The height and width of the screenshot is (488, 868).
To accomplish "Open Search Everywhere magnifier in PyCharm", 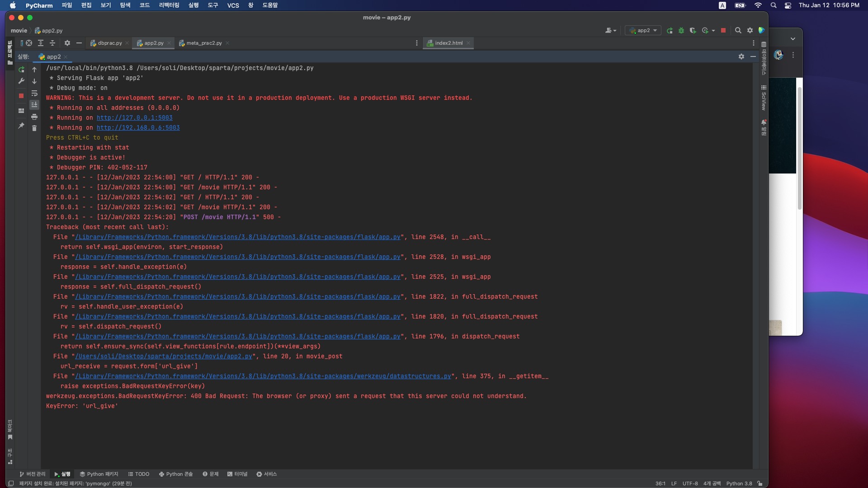I will pos(738,30).
